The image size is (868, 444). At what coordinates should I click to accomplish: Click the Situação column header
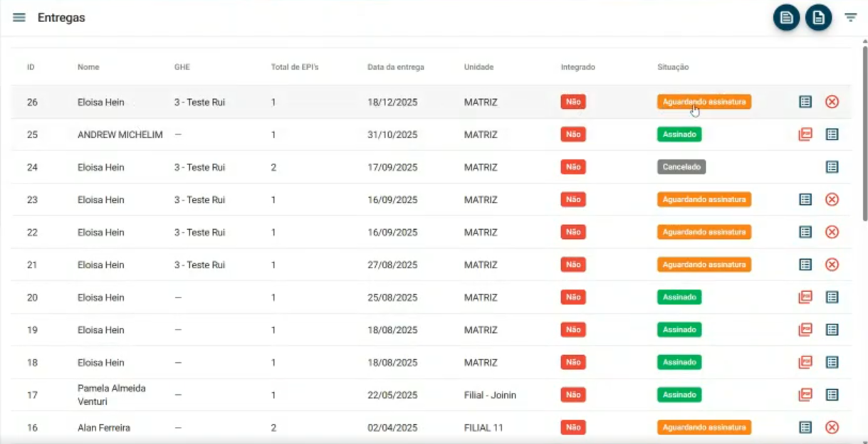pyautogui.click(x=673, y=68)
